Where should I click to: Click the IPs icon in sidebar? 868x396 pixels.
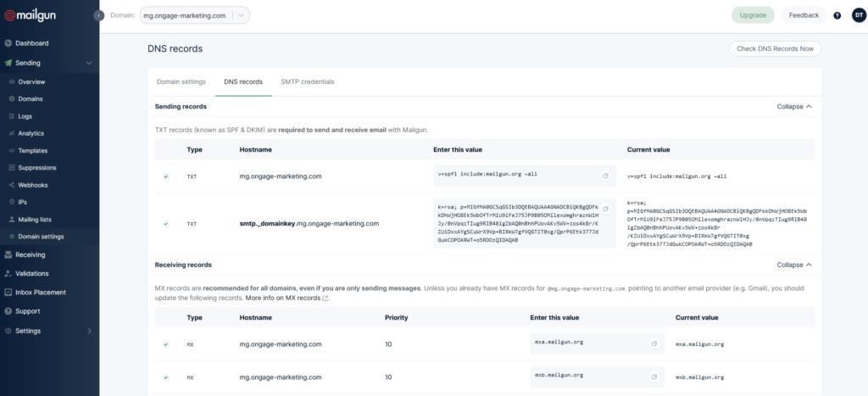click(12, 202)
